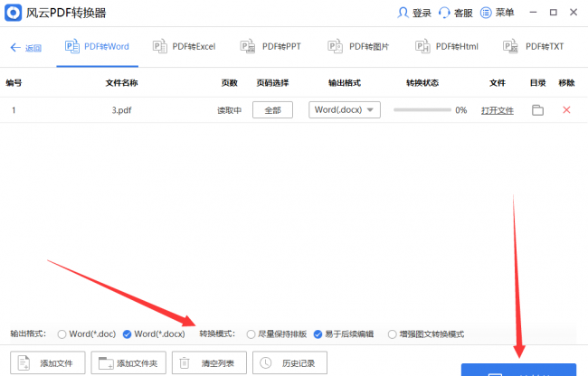Switch to PDF转Html tab
This screenshot has width=588, height=376.
(447, 47)
